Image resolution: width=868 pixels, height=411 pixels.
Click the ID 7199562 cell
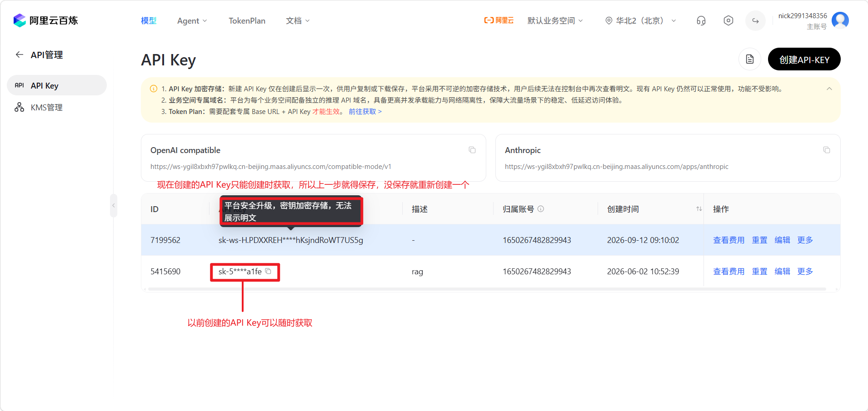tap(165, 240)
